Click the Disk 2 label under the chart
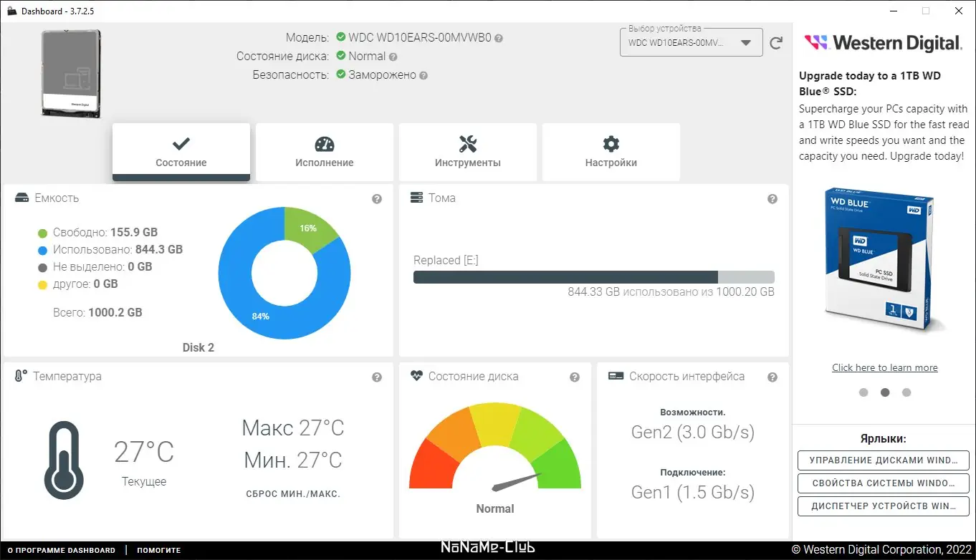 click(x=198, y=348)
